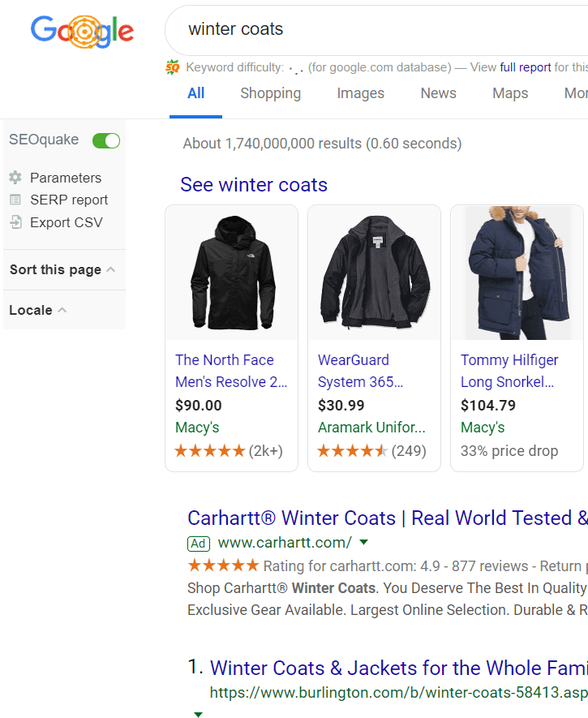Open the Carhartt ad URL dropdown arrow
The height and width of the screenshot is (718, 588).
364,543
